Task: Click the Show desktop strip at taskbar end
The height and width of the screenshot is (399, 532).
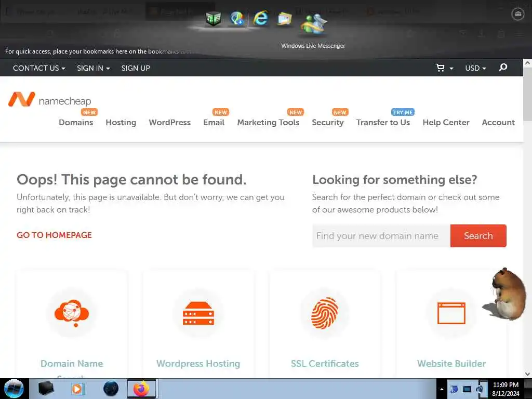Action: click(529, 389)
